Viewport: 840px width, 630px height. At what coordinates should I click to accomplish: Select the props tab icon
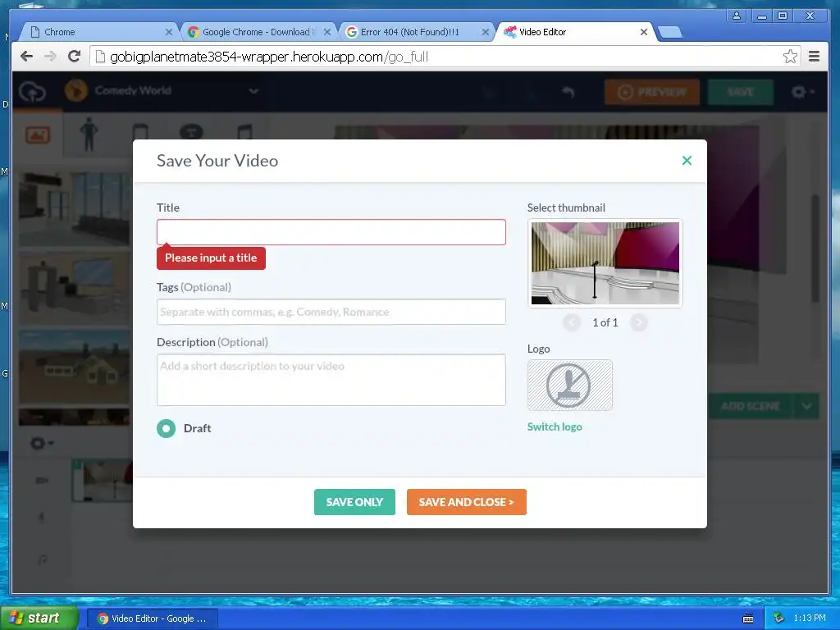[140, 132]
